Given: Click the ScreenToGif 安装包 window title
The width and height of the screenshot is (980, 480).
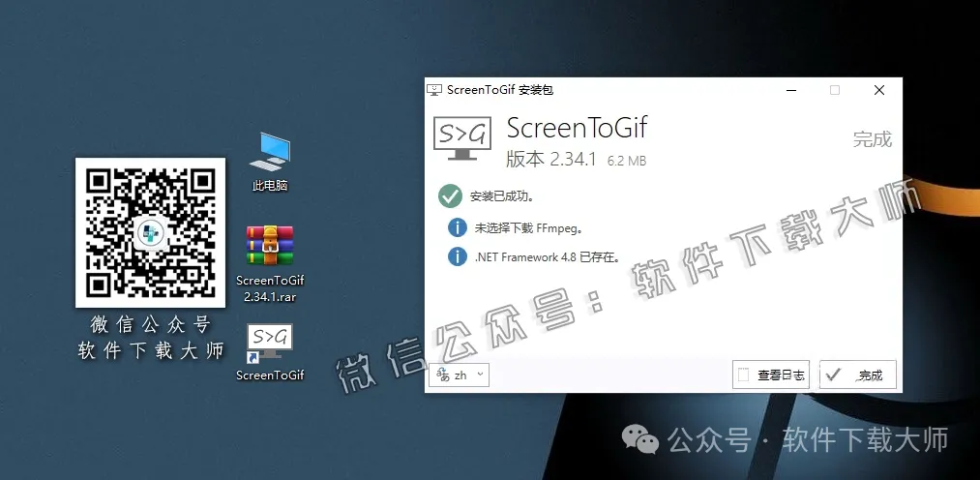Looking at the screenshot, I should [x=500, y=90].
